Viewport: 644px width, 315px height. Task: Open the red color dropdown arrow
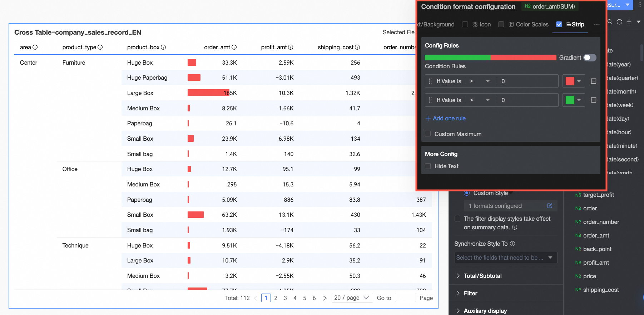(579, 81)
